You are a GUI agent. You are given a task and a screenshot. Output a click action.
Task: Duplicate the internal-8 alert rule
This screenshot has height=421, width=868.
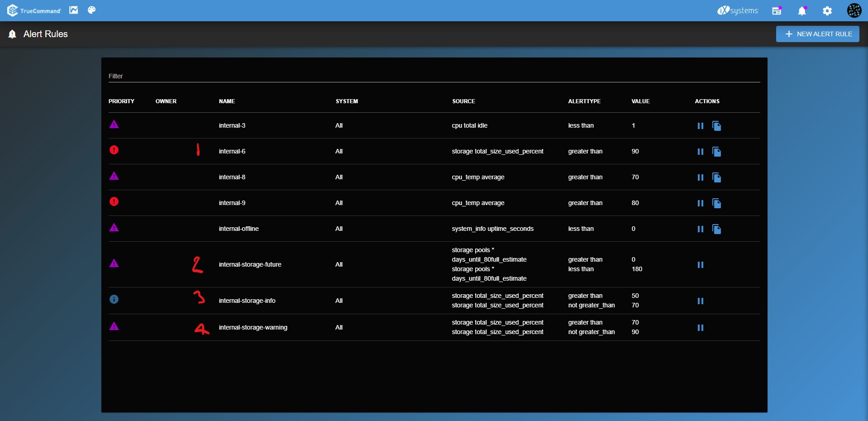[x=716, y=177]
